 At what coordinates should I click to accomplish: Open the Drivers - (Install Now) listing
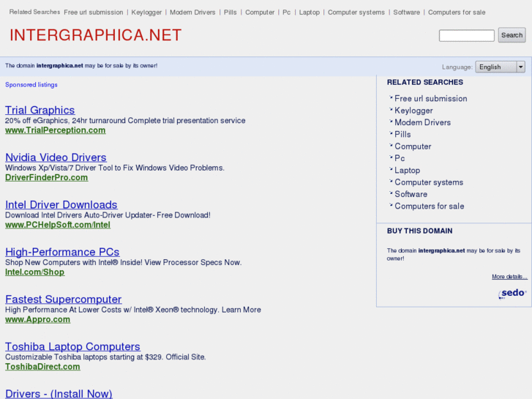[59, 394]
